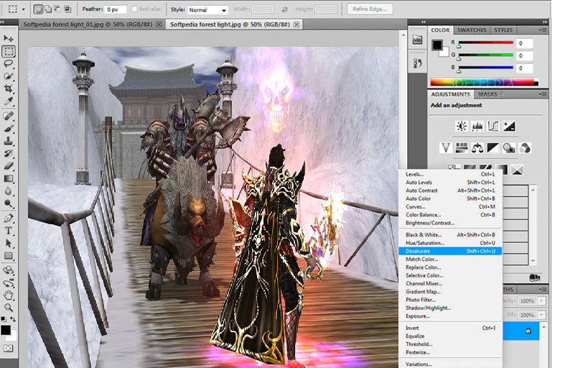The width and height of the screenshot is (588, 368).
Task: Click the red R slider
Action: (485, 43)
